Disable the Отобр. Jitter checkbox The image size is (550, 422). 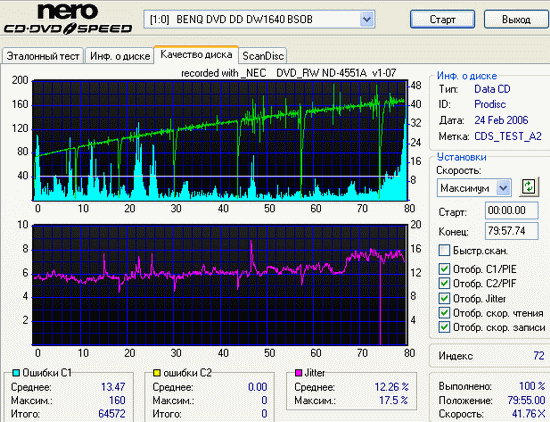click(x=444, y=298)
